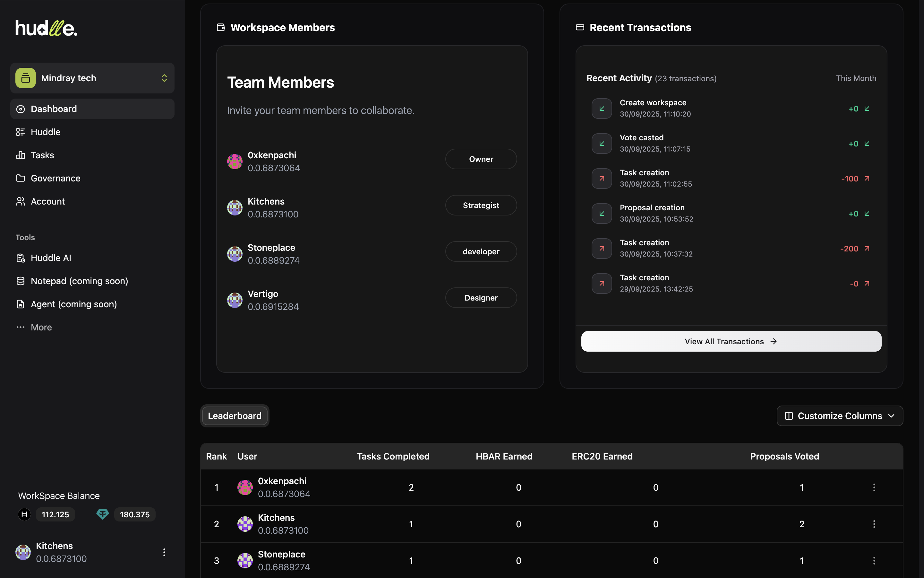Open the Huddle sidebar item

coord(92,132)
